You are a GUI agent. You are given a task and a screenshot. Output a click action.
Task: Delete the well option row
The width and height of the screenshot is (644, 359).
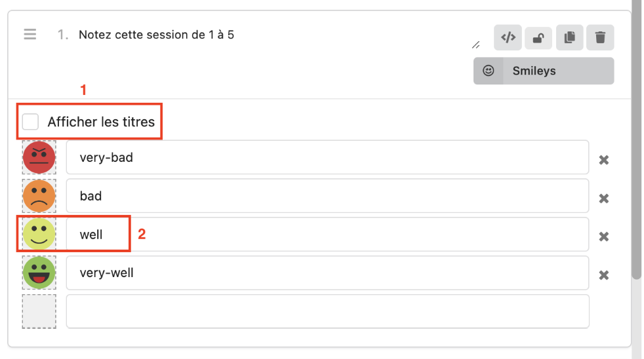(604, 236)
